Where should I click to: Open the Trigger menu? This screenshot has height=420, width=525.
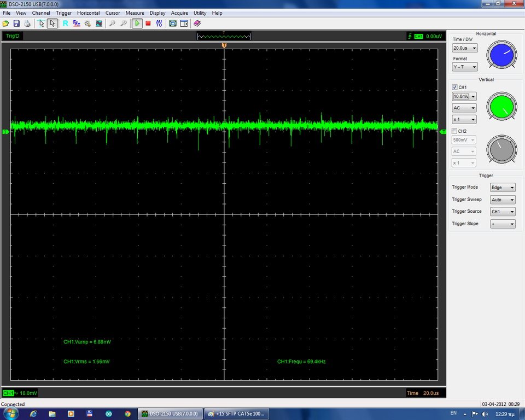(x=63, y=13)
